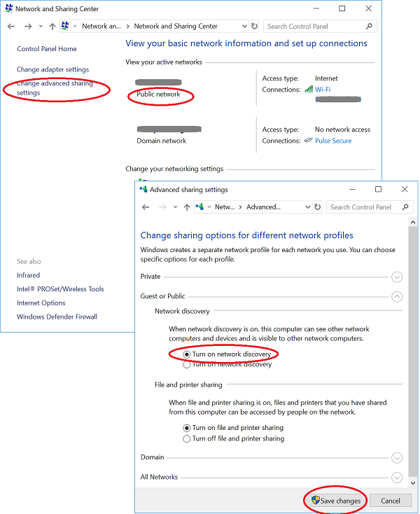Click Network and Sharing Center address bar icon
The width and height of the screenshot is (420, 514).
65,26
